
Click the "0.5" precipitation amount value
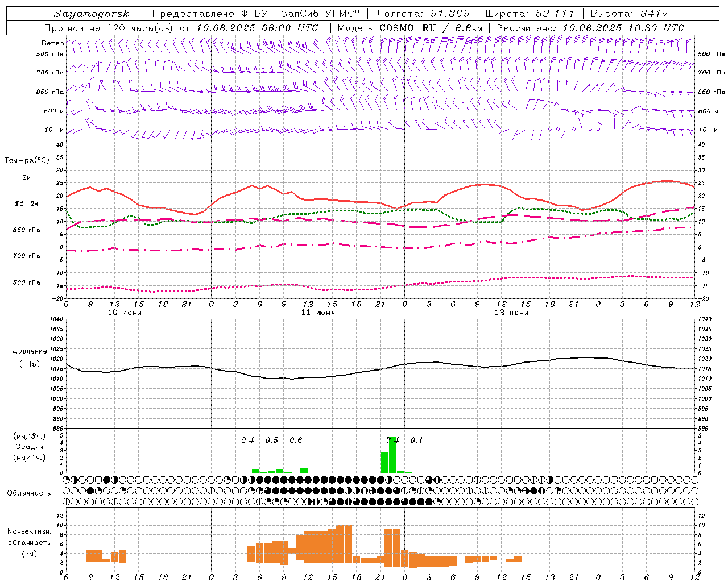coord(272,440)
